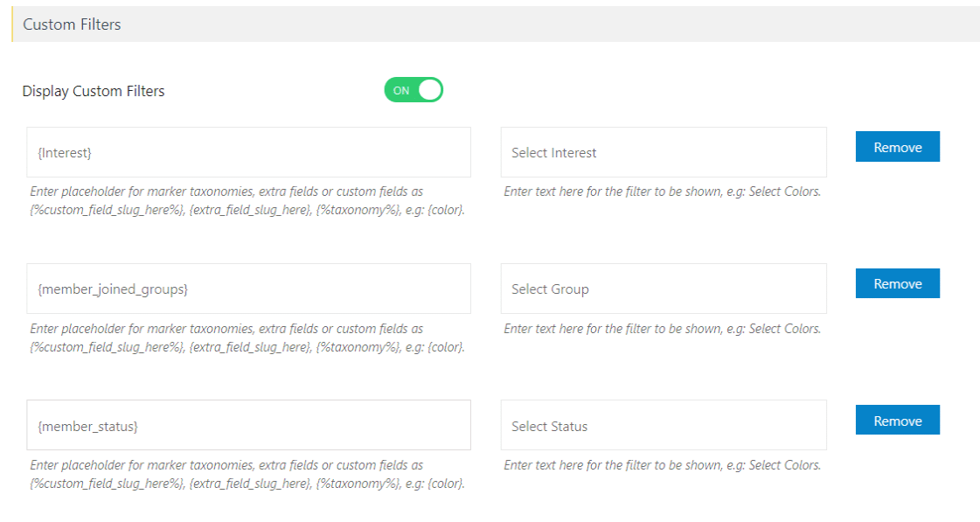Select the {member_status} placeholder field

(x=247, y=425)
